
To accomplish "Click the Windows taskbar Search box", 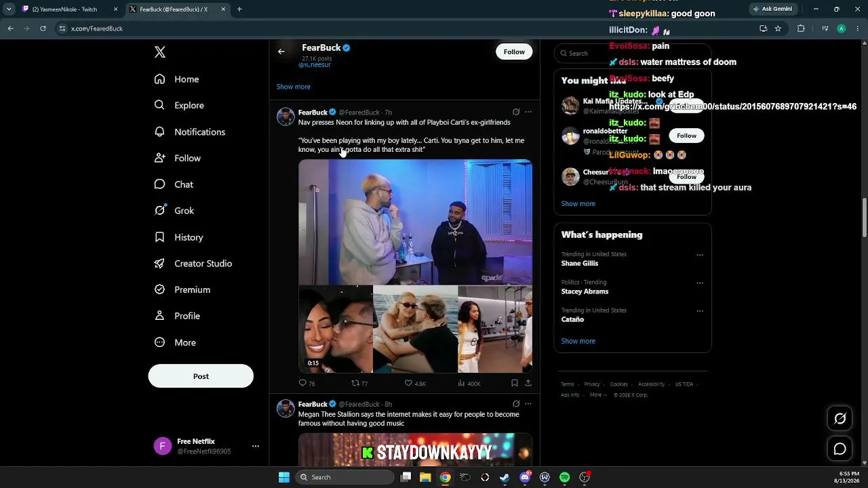I will pos(346,477).
